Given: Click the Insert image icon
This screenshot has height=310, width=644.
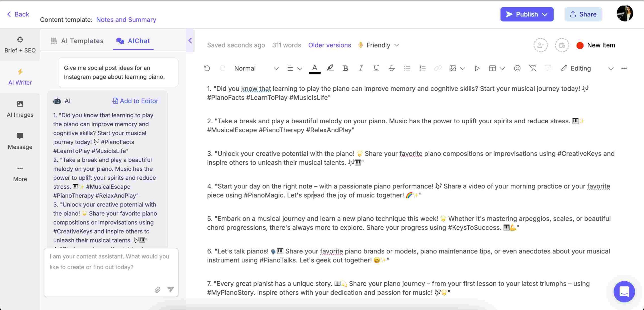Looking at the screenshot, I should (x=452, y=69).
